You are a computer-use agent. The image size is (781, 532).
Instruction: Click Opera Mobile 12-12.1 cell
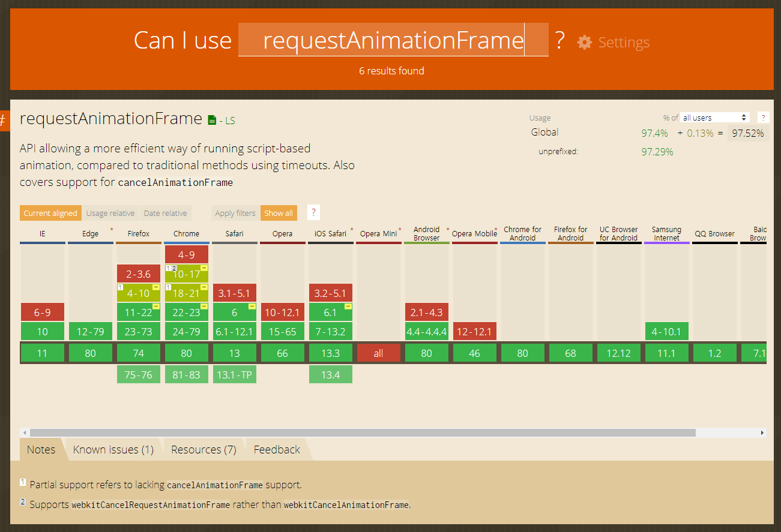[x=474, y=331]
